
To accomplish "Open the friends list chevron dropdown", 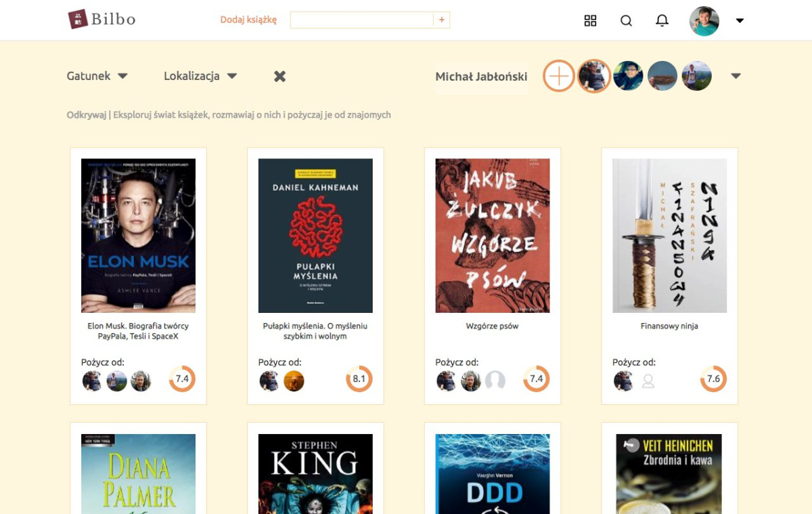I will 736,76.
